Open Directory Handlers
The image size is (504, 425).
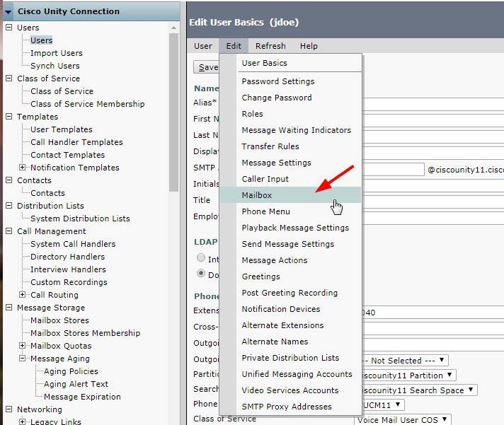tap(67, 257)
